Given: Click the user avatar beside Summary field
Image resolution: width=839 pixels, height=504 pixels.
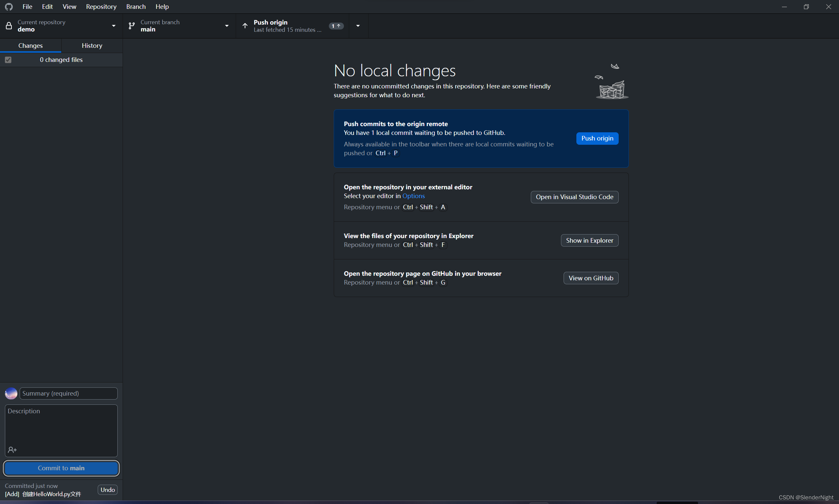Looking at the screenshot, I should tap(11, 393).
